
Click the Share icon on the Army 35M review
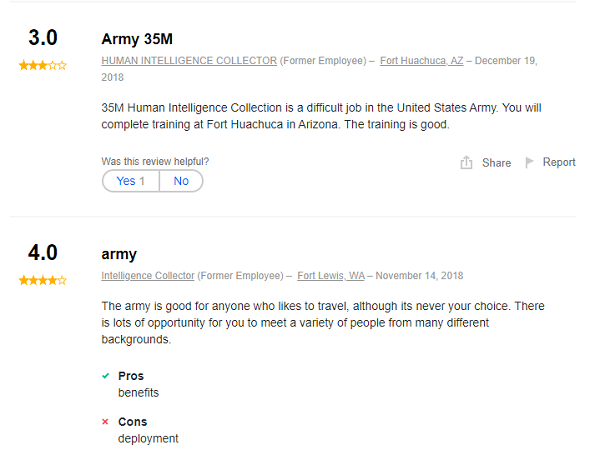point(466,163)
